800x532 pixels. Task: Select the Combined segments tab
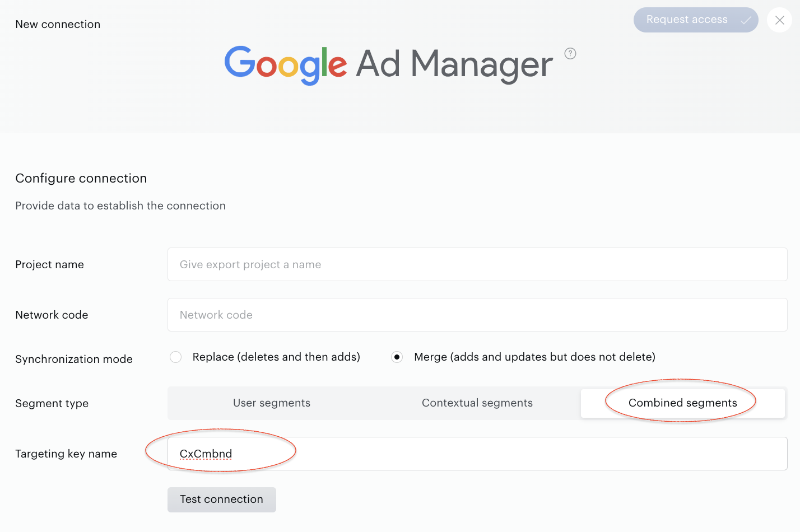[x=683, y=403]
